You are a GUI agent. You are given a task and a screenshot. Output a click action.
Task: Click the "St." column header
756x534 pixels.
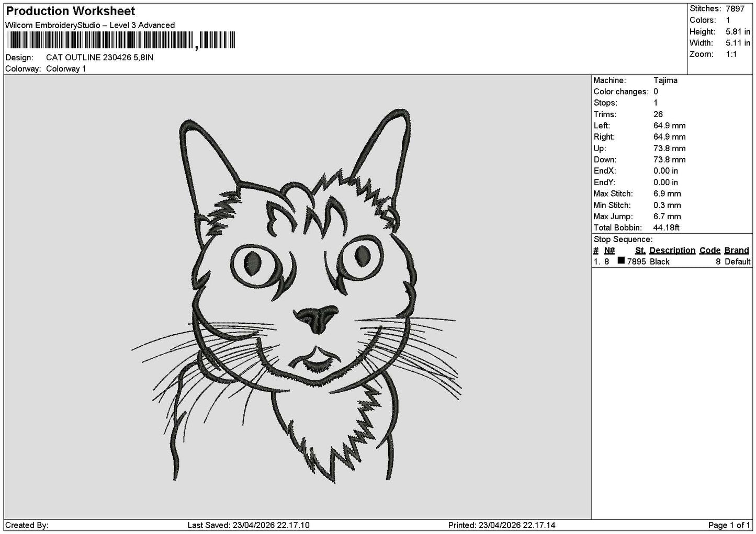(640, 251)
